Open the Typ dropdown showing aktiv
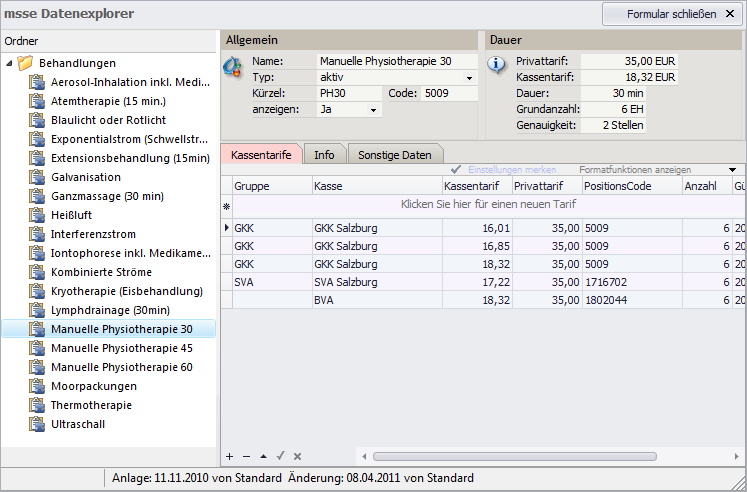 469,78
